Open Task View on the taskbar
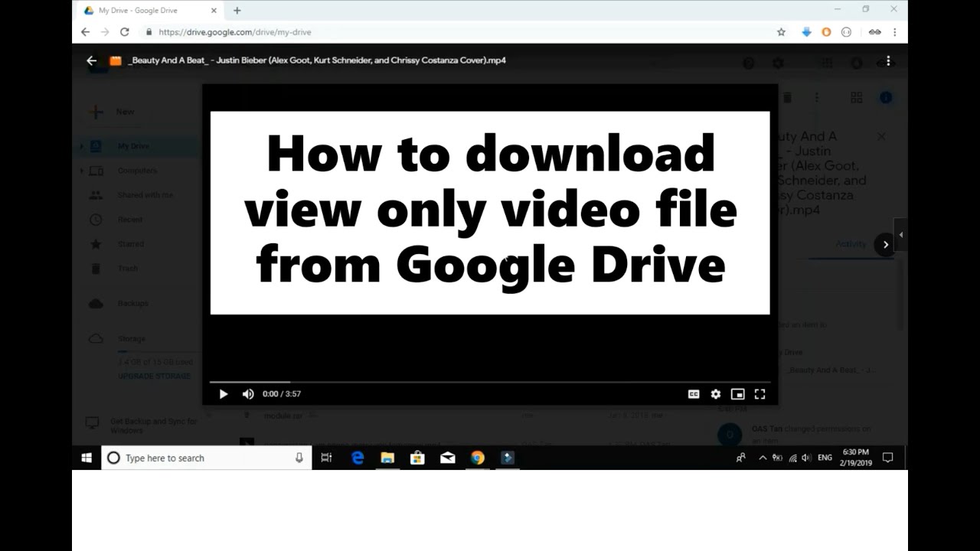The height and width of the screenshot is (551, 980). [326, 458]
